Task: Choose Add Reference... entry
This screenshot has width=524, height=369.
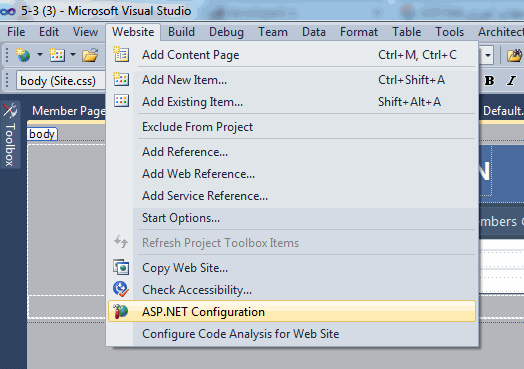Action: click(292, 152)
